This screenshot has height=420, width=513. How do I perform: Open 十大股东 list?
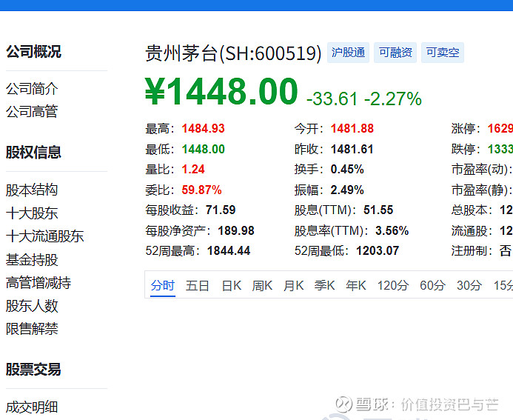[32, 213]
